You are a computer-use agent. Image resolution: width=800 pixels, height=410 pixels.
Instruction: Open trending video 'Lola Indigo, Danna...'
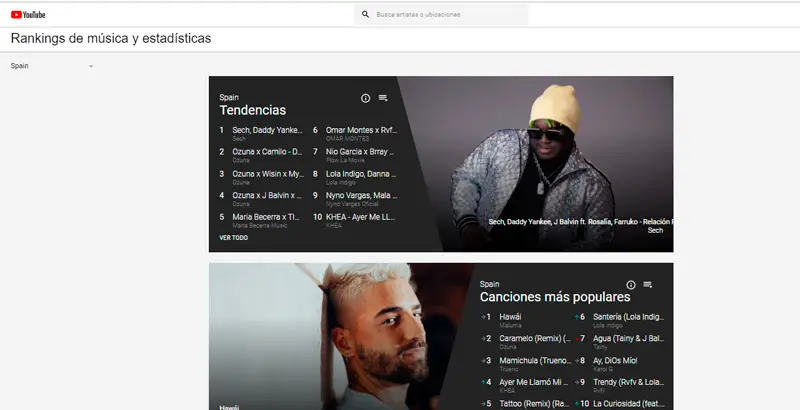tap(361, 173)
